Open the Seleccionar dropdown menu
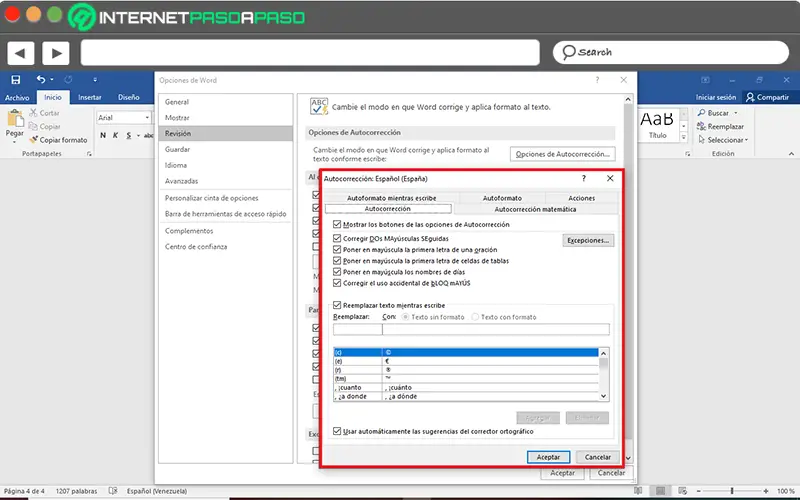Image resolution: width=800 pixels, height=500 pixels. 746,140
